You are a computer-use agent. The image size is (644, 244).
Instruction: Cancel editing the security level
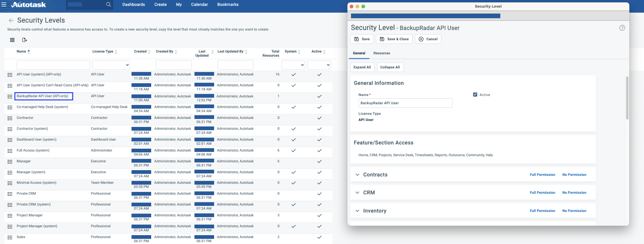click(x=428, y=39)
